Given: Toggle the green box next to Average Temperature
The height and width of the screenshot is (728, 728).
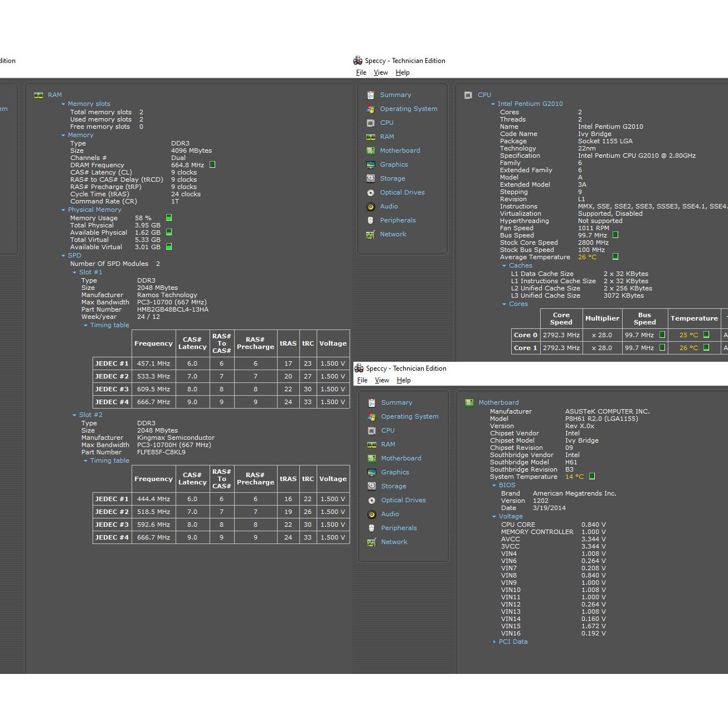Looking at the screenshot, I should 615,257.
